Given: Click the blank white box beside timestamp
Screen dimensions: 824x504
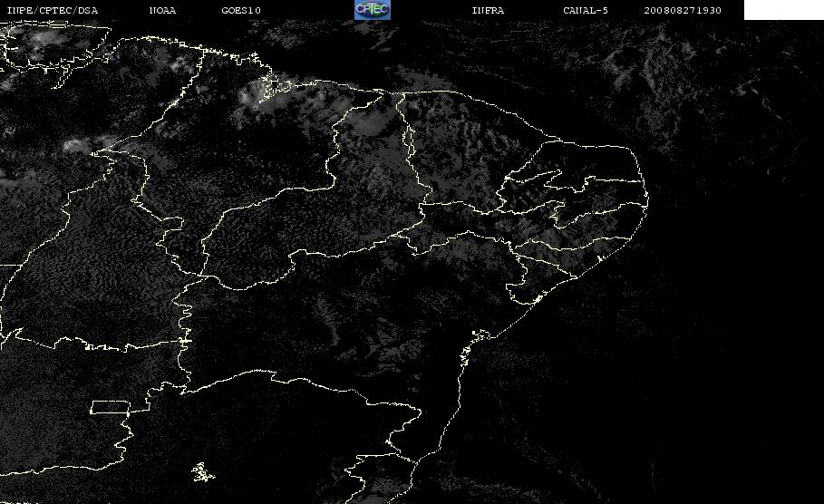Looking at the screenshot, I should [x=783, y=10].
